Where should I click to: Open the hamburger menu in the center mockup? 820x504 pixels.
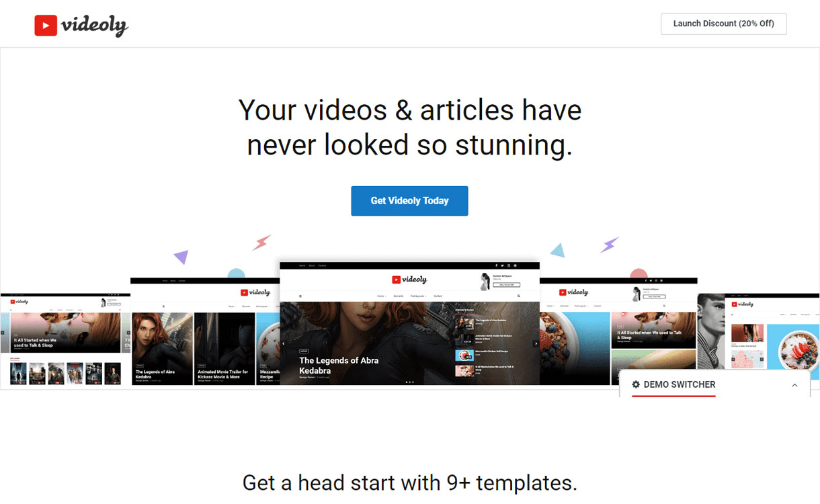tap(300, 296)
